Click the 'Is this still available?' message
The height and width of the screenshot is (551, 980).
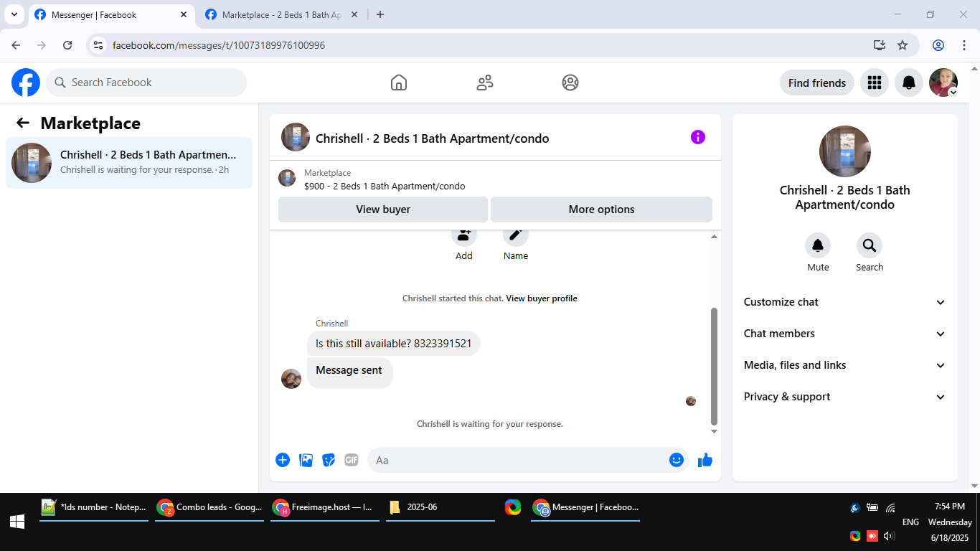coord(394,344)
